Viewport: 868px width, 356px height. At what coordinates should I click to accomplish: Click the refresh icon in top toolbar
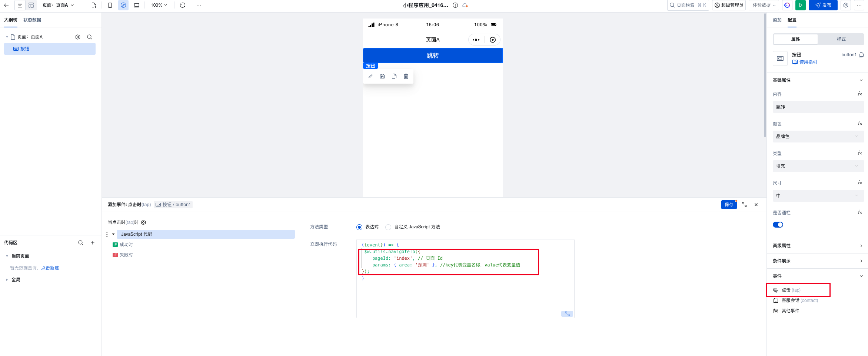(183, 5)
